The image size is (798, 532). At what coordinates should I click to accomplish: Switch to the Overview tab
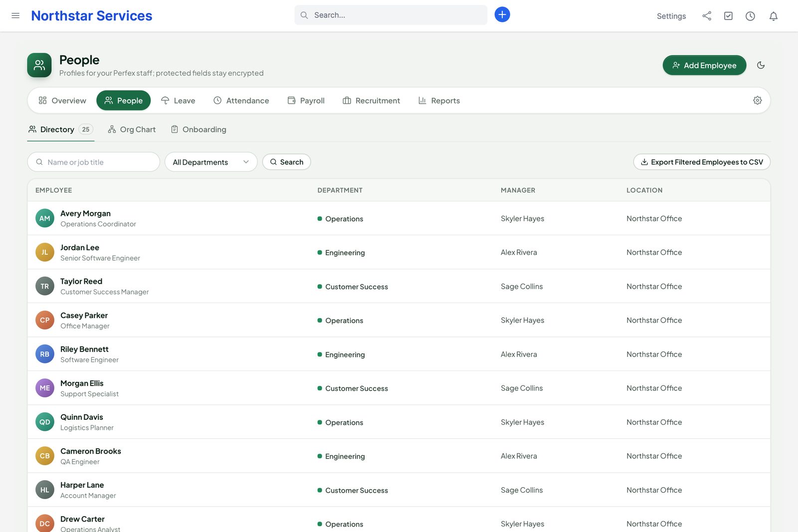[62, 100]
